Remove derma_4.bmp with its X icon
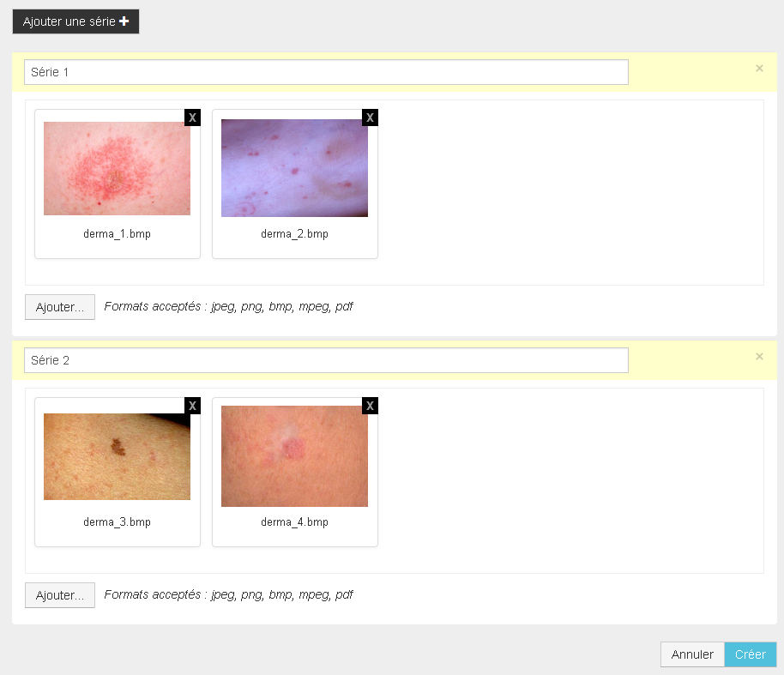The image size is (784, 675). (x=370, y=406)
